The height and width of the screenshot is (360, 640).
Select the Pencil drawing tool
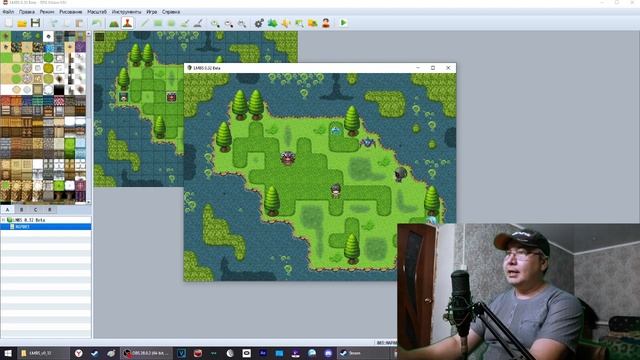tap(144, 23)
